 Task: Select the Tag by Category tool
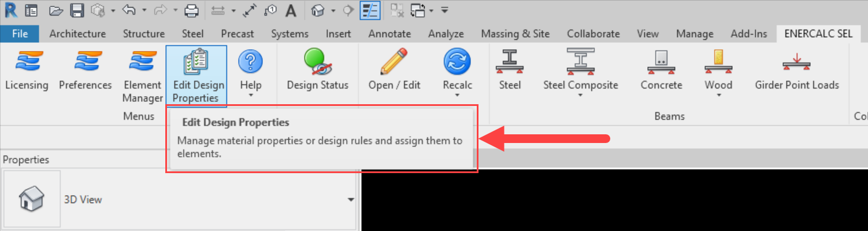pos(270,10)
